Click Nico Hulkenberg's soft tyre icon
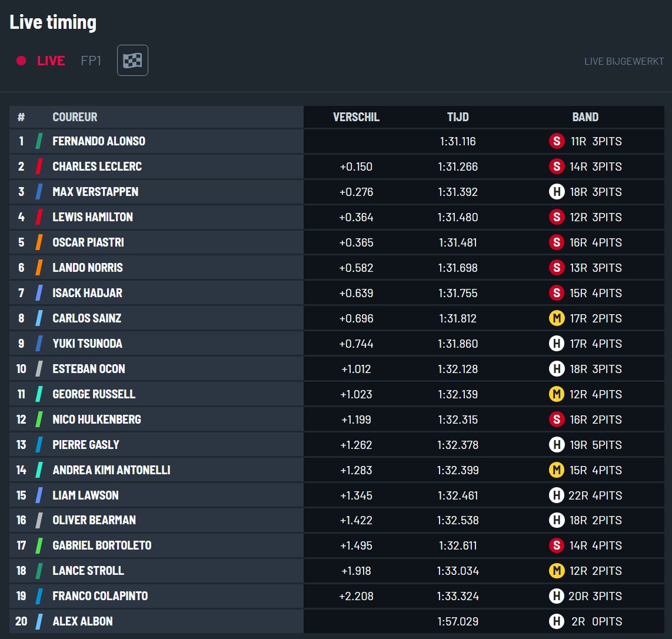Screen dimensions: 672x639 556,419
